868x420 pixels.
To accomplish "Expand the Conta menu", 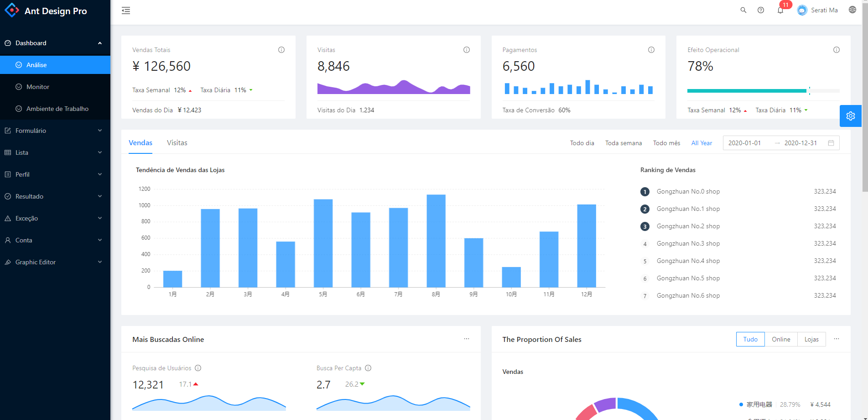I will coord(55,240).
